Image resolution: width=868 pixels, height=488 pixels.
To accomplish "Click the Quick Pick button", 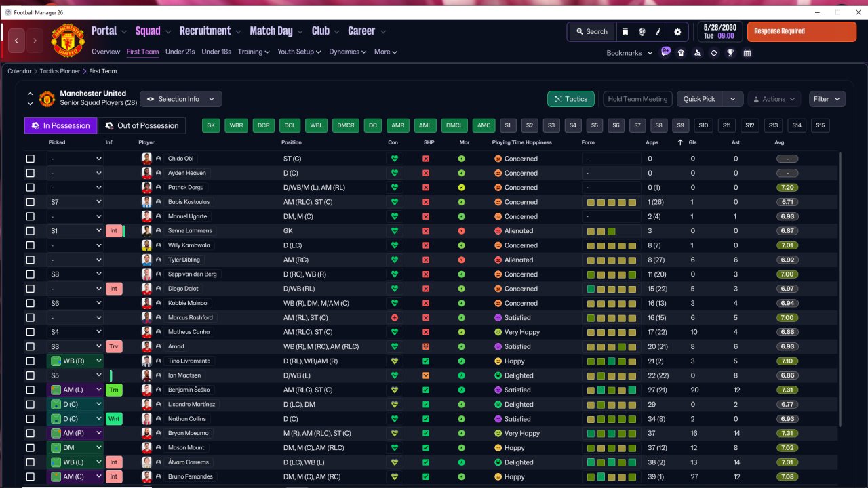I will [699, 99].
